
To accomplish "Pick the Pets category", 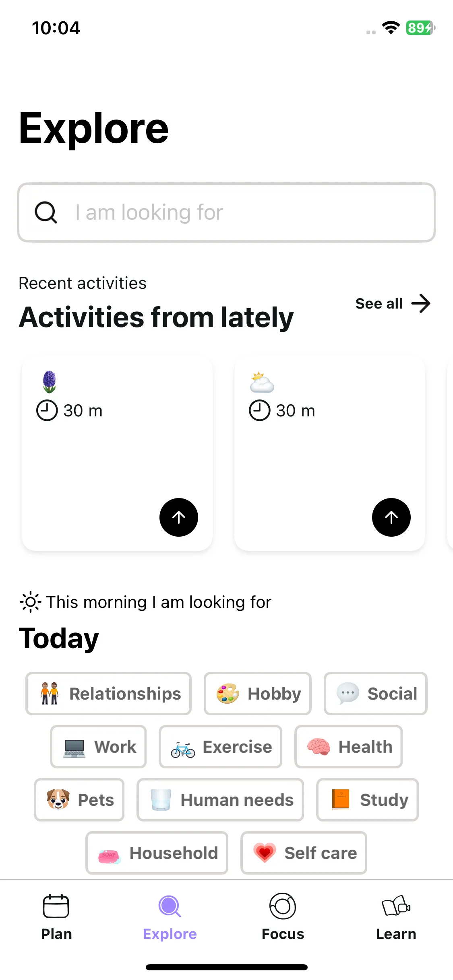I will 79,800.
